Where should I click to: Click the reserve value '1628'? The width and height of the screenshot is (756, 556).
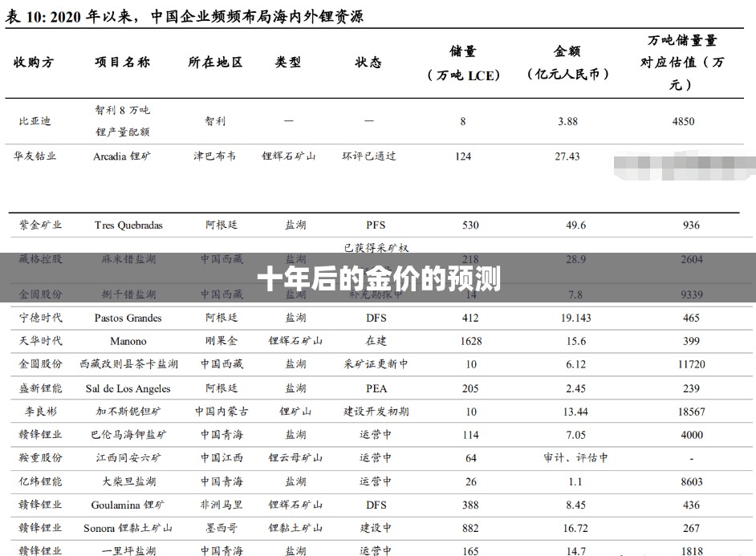471,341
